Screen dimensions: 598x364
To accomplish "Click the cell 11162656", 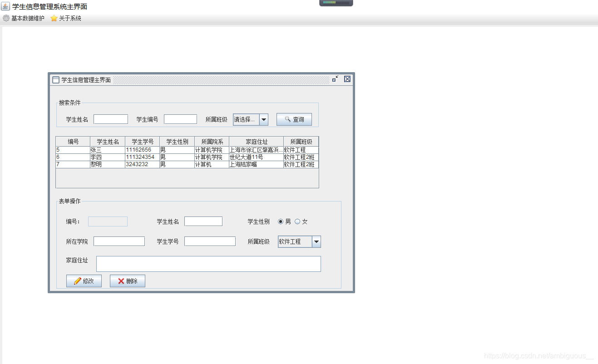I will [143, 150].
